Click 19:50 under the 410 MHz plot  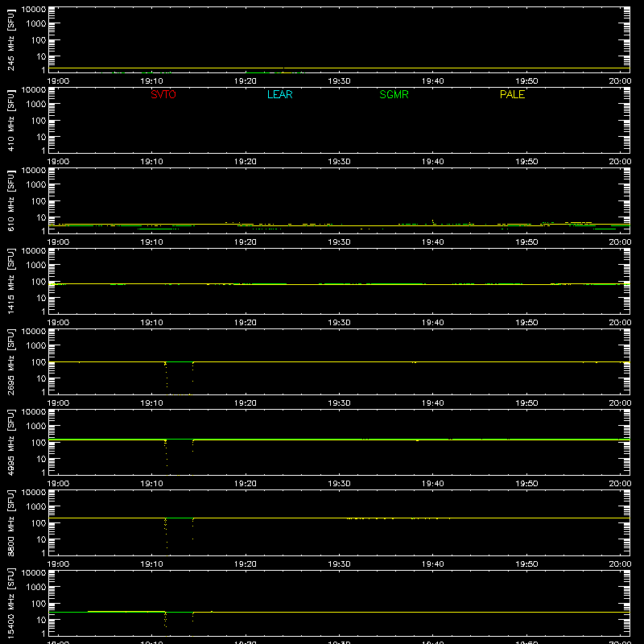(526, 162)
